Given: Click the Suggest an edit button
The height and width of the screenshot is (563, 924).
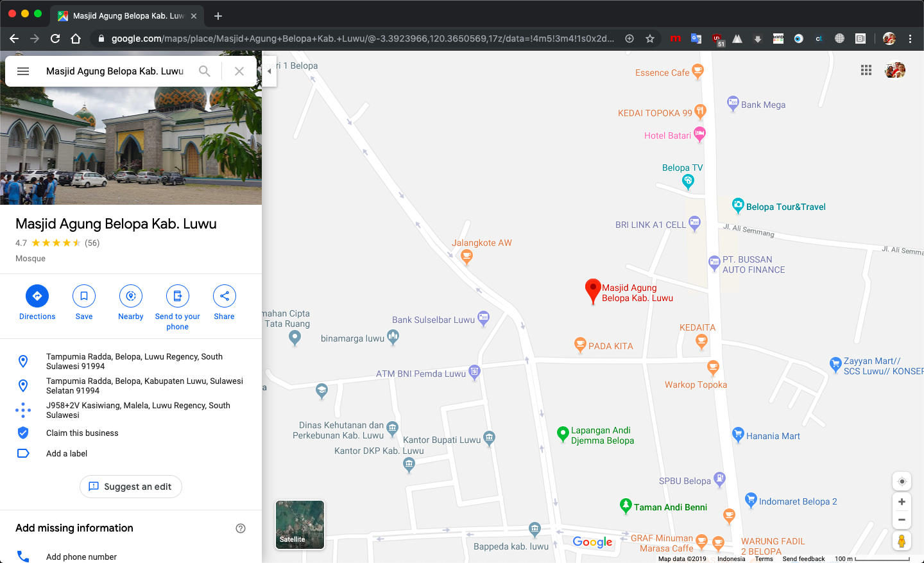Looking at the screenshot, I should click(x=131, y=487).
